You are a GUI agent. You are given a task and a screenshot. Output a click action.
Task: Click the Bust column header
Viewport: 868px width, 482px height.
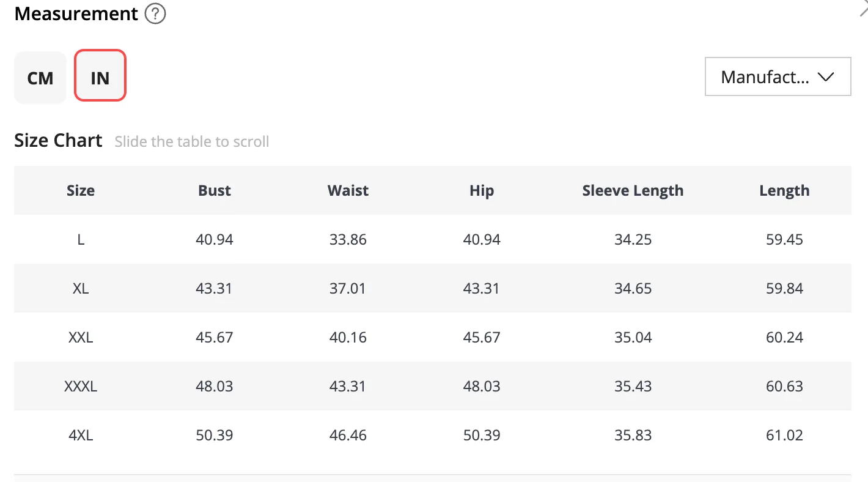pyautogui.click(x=215, y=190)
